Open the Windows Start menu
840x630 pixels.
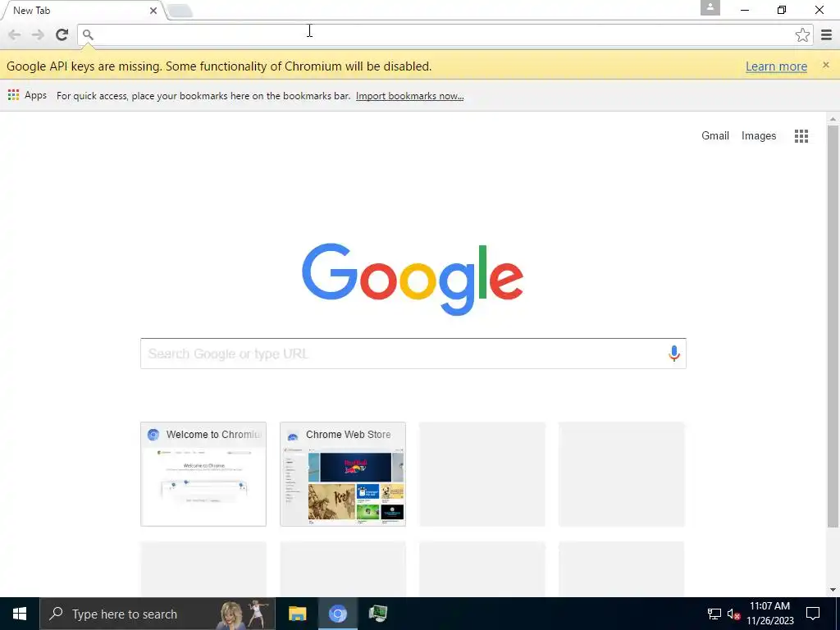tap(20, 614)
